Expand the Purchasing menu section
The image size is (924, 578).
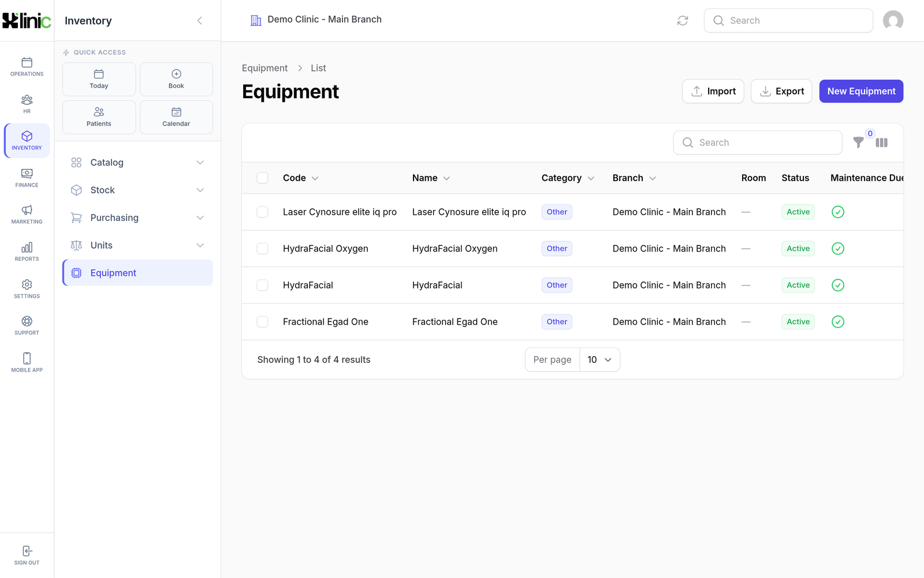(x=137, y=218)
